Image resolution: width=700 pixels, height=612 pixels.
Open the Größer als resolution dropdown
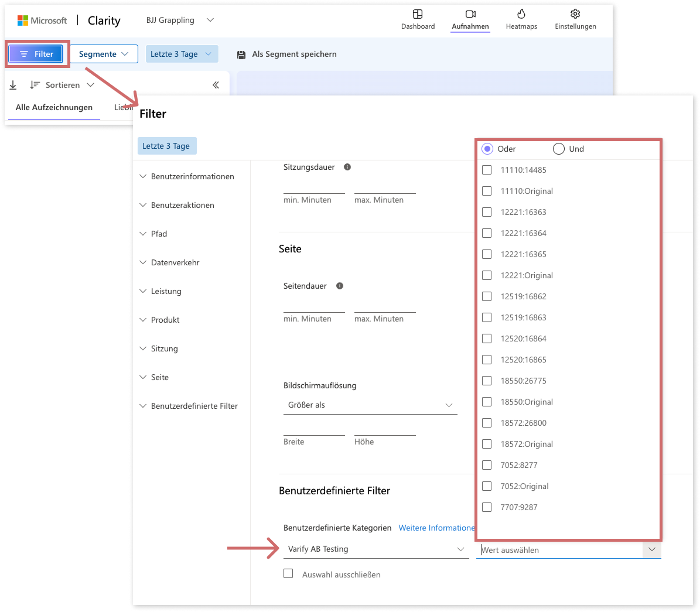tap(370, 405)
